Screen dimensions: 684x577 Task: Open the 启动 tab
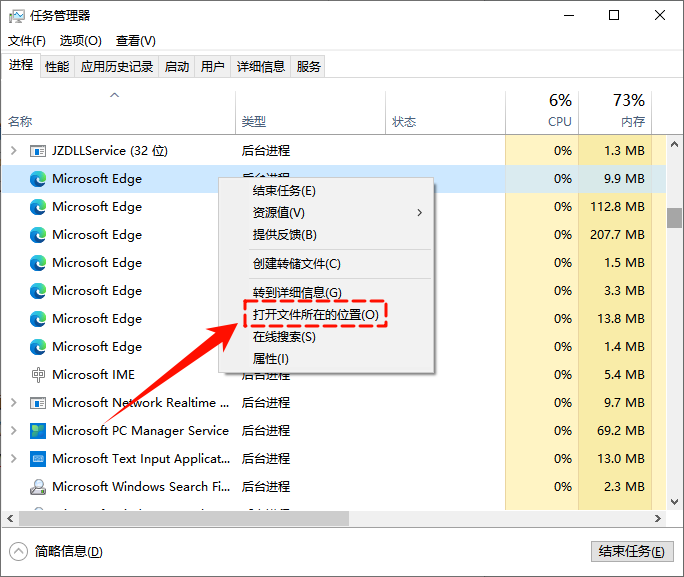coord(177,66)
